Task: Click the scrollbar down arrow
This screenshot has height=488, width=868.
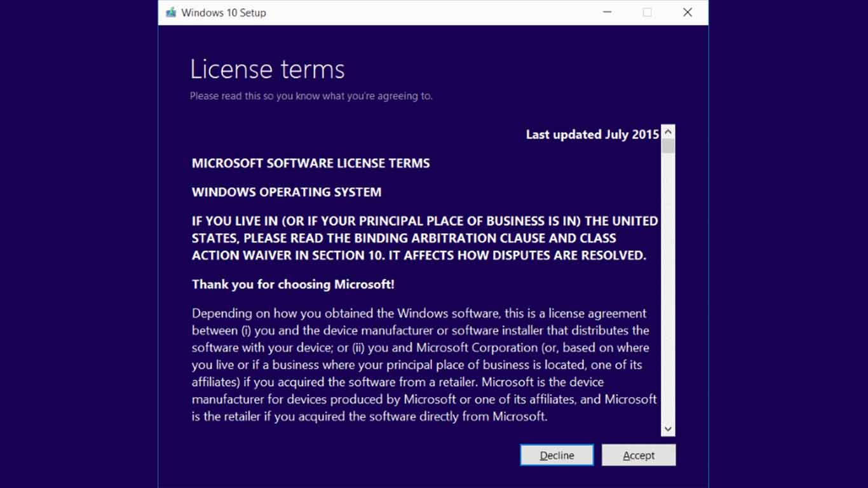Action: click(668, 429)
